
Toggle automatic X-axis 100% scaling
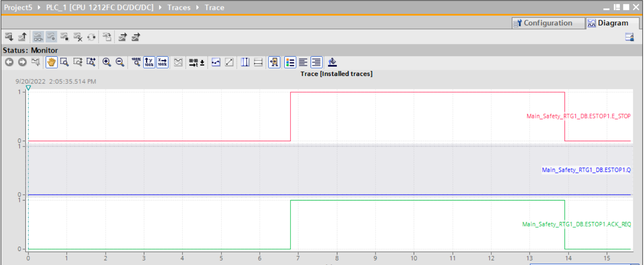coord(162,62)
